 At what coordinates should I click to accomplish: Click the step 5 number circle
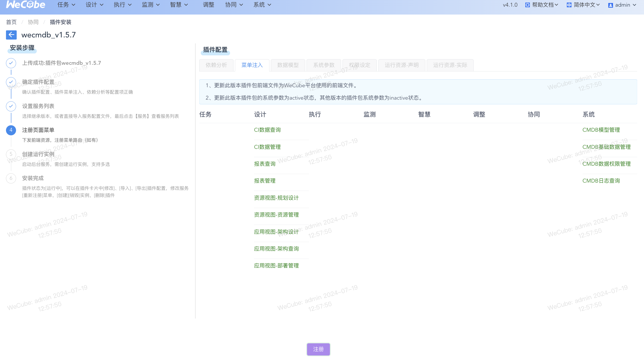pyautogui.click(x=11, y=154)
